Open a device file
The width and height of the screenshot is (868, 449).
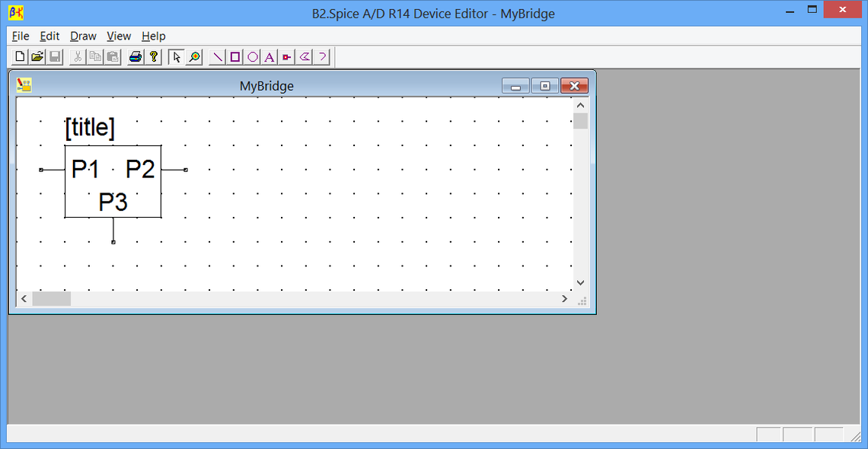[37, 56]
